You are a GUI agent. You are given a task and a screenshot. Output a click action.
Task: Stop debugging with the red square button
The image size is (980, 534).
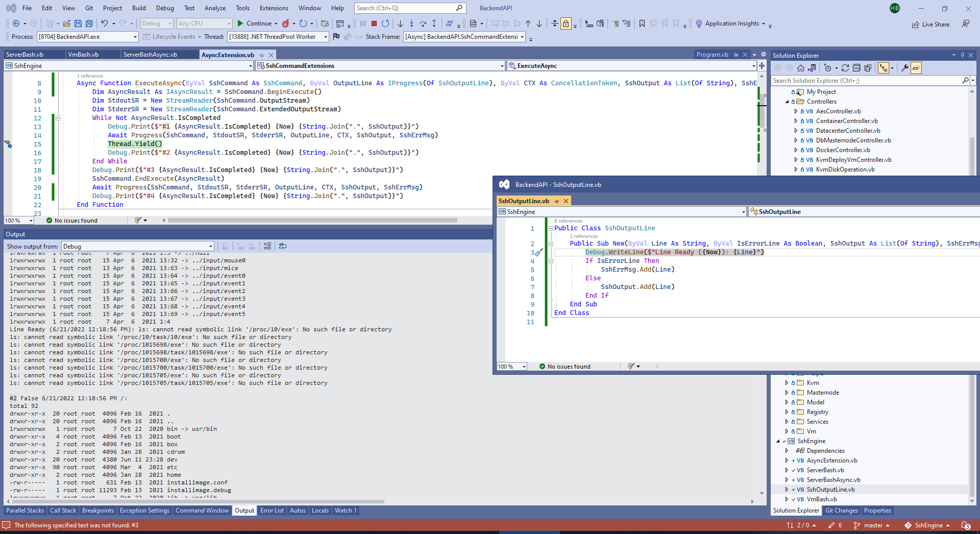click(374, 23)
